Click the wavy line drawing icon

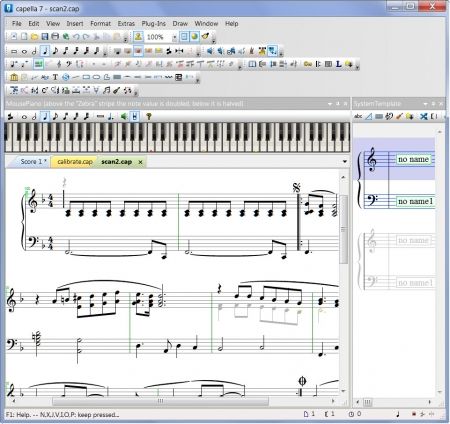(x=168, y=77)
